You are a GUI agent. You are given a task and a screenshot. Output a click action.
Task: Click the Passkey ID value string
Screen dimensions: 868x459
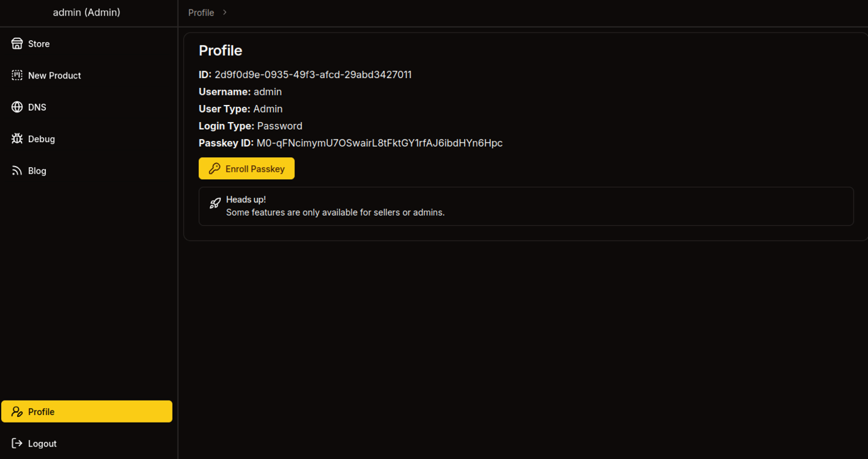coord(379,143)
